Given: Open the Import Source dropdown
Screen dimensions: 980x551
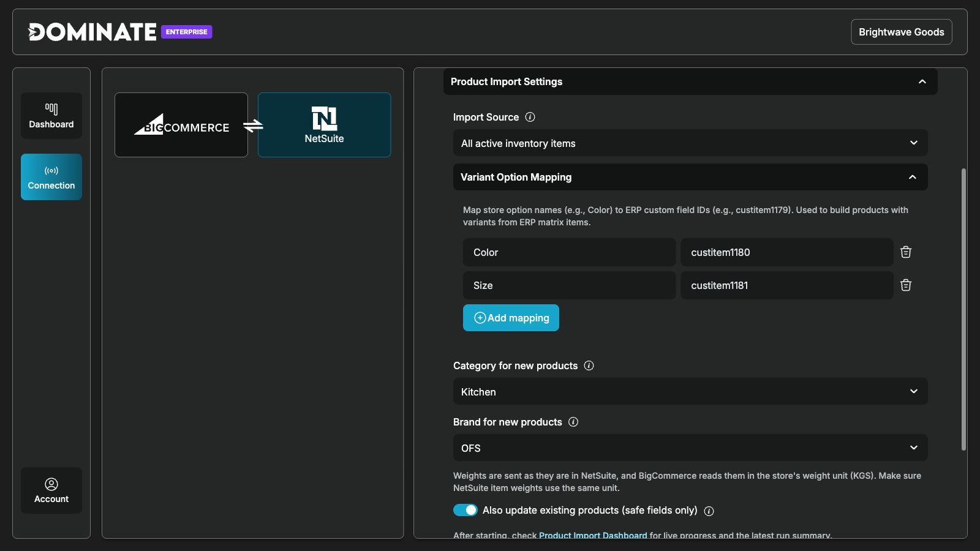Looking at the screenshot, I should 690,143.
